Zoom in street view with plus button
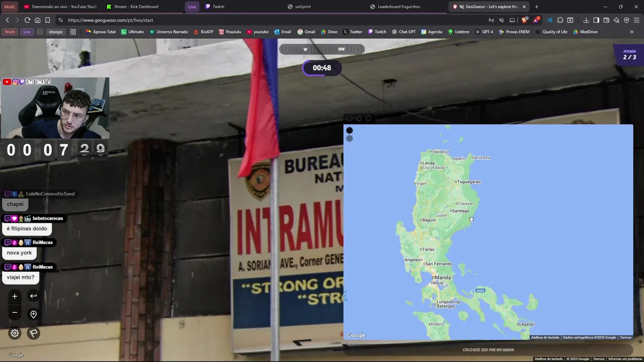 point(15,296)
